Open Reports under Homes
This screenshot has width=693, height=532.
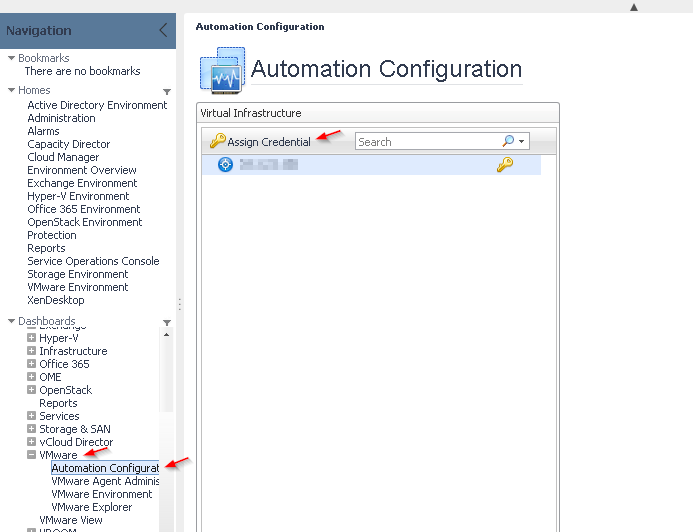pyautogui.click(x=46, y=248)
